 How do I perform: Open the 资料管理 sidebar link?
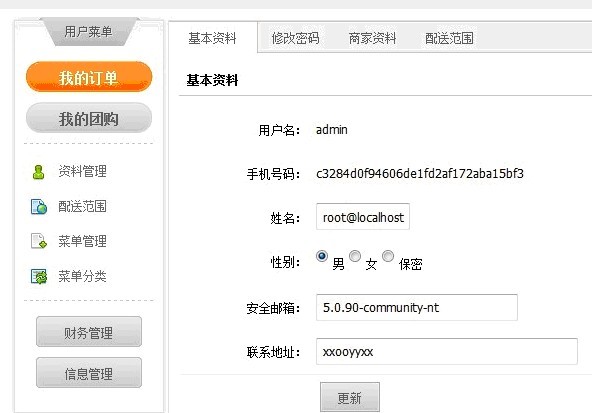(82, 172)
